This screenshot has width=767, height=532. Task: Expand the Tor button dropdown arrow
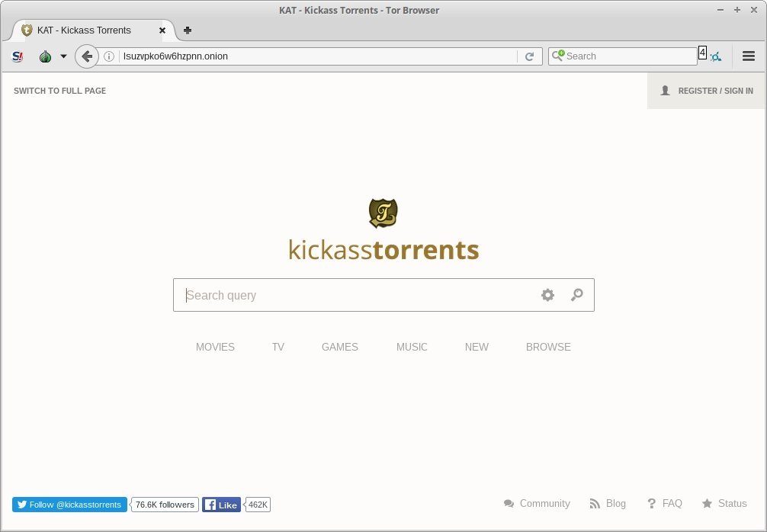[63, 56]
